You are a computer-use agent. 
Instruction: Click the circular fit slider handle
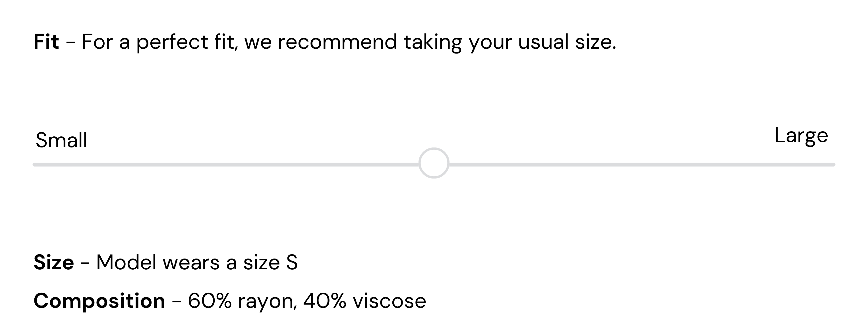click(x=434, y=163)
